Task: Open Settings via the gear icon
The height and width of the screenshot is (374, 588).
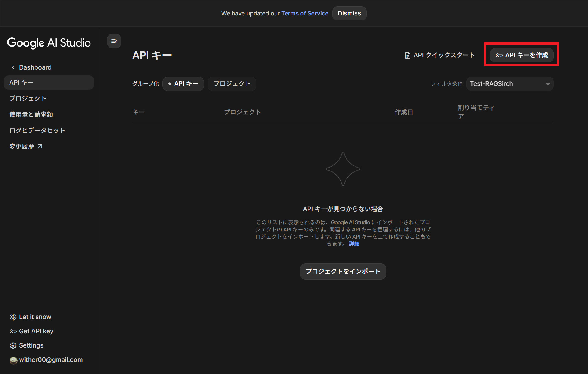Action: coord(13,345)
